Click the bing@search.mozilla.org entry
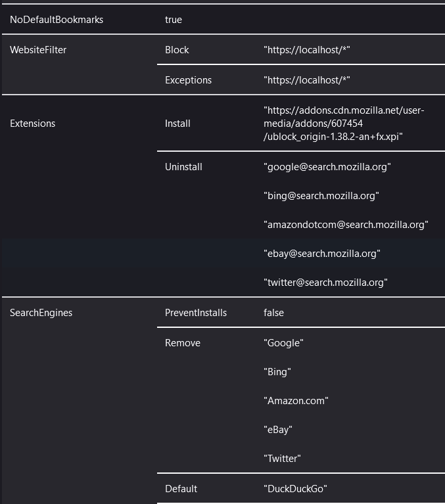 point(321,196)
